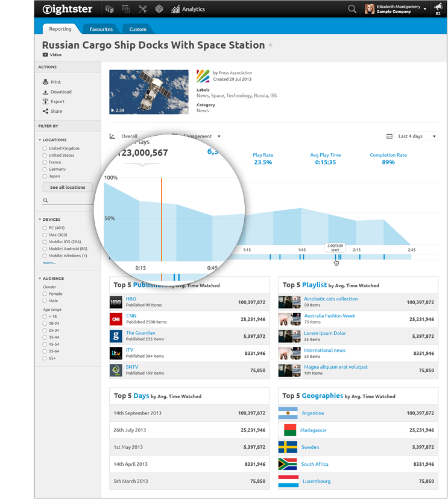Viewport: 448px width, 499px height.
Task: Click the Rightster logo
Action: click(x=68, y=9)
